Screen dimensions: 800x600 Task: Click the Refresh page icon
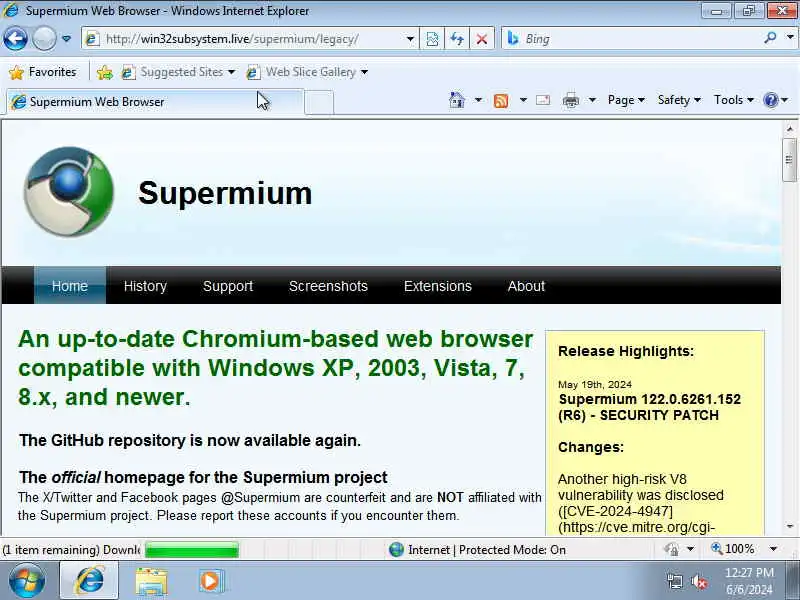(x=457, y=39)
